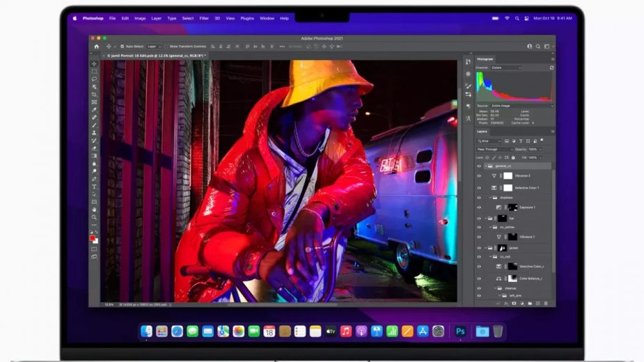The height and width of the screenshot is (362, 644).
Task: Hide the shadows group
Action: pos(479,198)
